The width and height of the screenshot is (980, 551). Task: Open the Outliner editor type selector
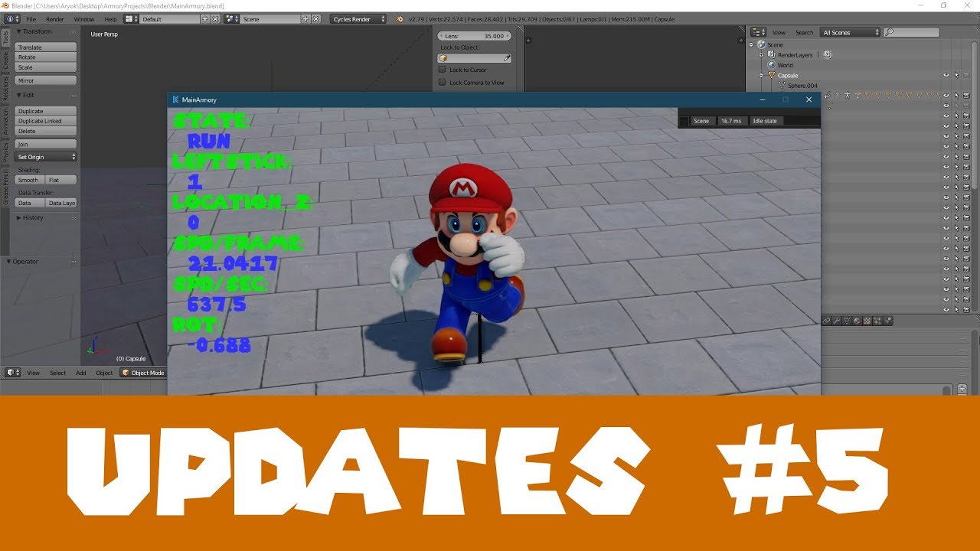coord(758,32)
